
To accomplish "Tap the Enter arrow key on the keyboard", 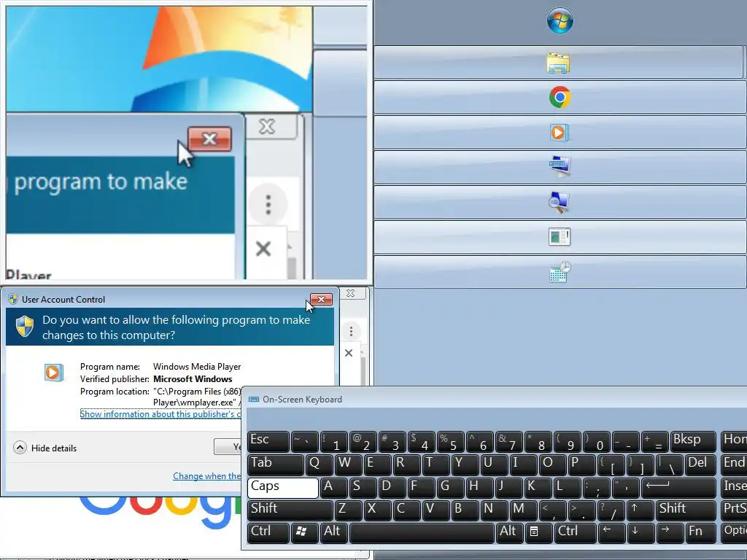I will [678, 487].
